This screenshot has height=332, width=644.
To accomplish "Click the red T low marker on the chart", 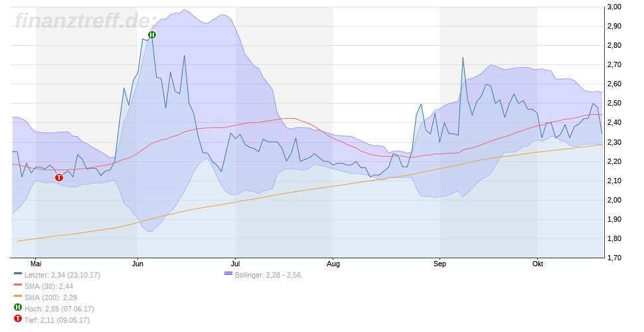I will (59, 177).
